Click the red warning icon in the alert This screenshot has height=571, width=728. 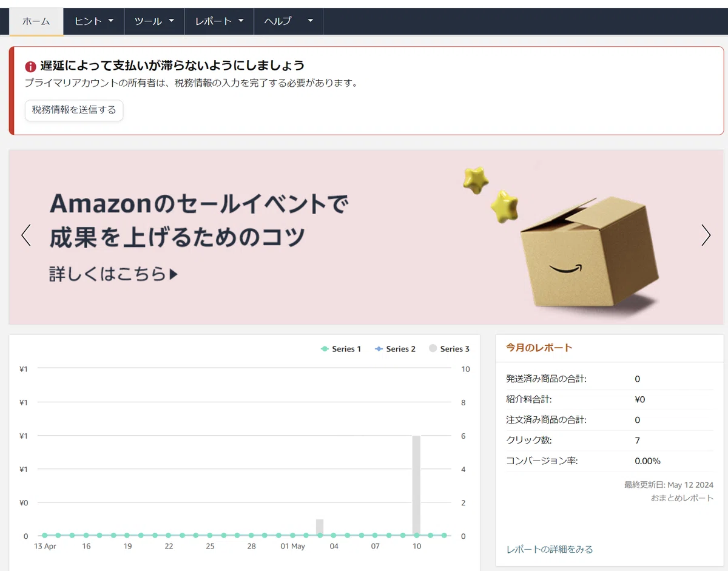(30, 66)
